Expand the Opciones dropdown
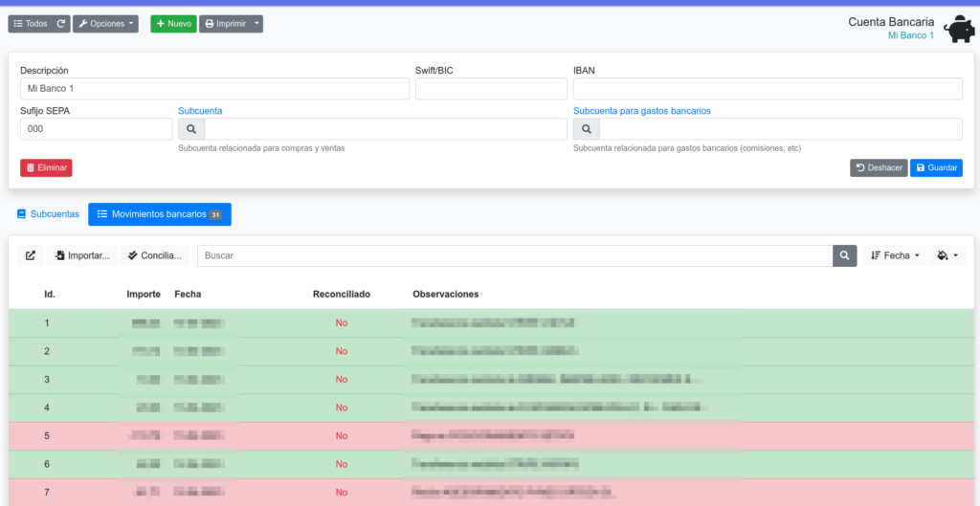 point(105,24)
